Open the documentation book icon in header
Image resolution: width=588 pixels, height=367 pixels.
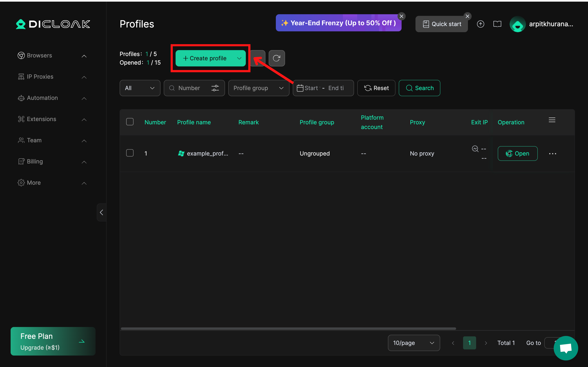497,24
